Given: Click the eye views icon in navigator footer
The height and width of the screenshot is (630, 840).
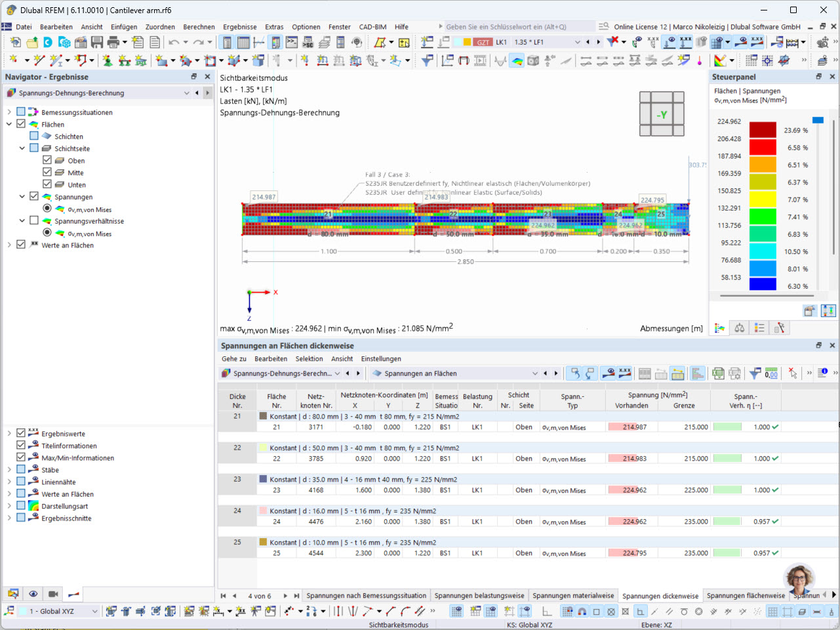Looking at the screenshot, I should tap(33, 594).
